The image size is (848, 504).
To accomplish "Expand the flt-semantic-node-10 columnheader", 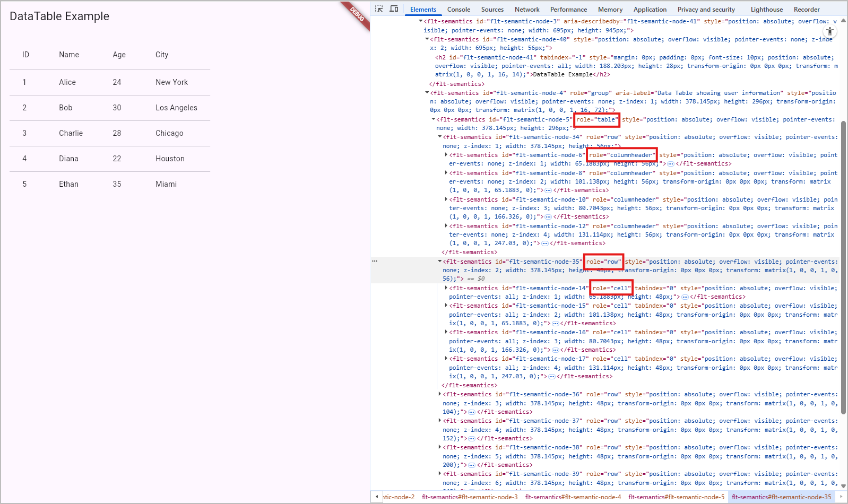I will pos(446,199).
